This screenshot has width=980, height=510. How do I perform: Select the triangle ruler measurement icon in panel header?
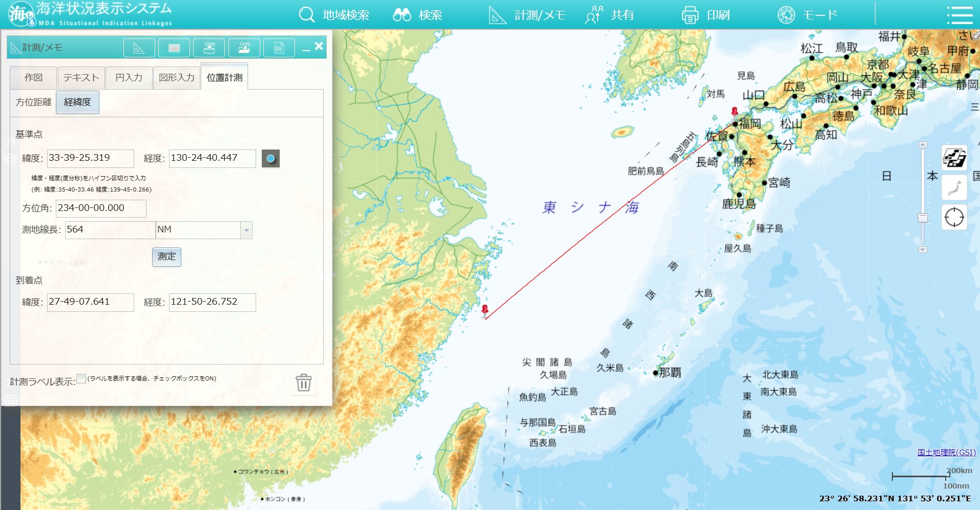coord(139,48)
